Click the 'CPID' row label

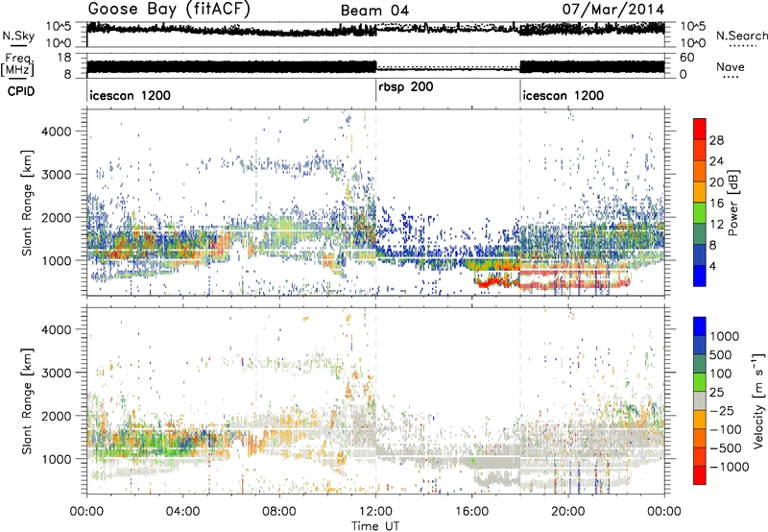point(21,91)
